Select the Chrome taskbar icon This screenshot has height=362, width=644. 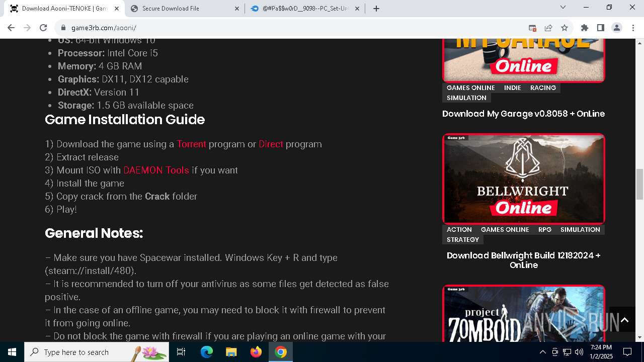[x=281, y=352]
